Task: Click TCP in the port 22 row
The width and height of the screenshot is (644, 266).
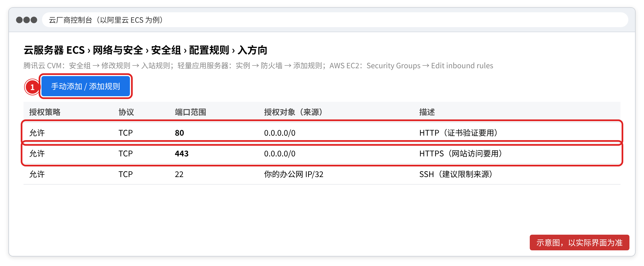Action: click(125, 174)
